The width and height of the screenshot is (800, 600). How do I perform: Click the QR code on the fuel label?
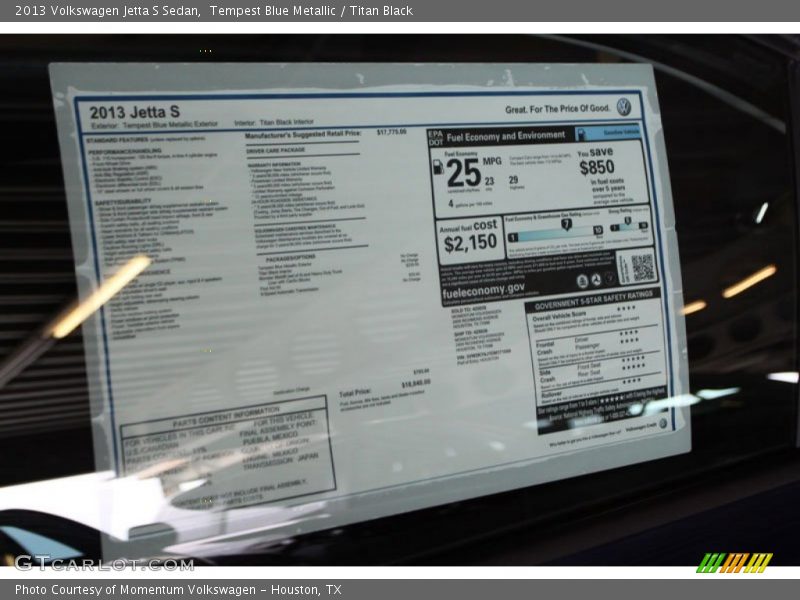[641, 266]
